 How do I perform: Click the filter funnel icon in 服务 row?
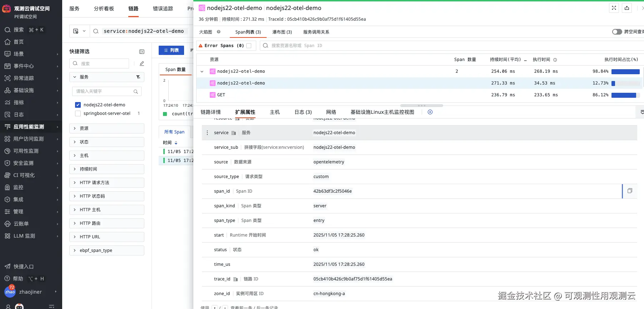(x=138, y=77)
